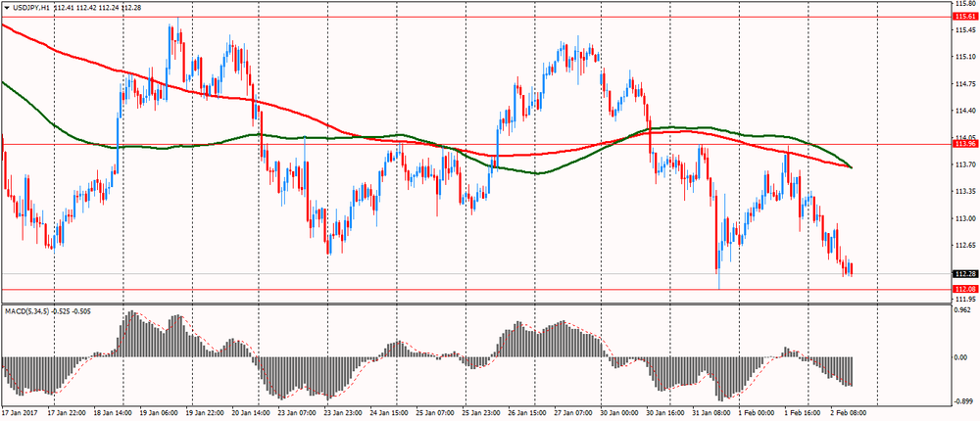Click the 113.70 value on price scale
The height and width of the screenshot is (421, 980).
pyautogui.click(x=964, y=164)
